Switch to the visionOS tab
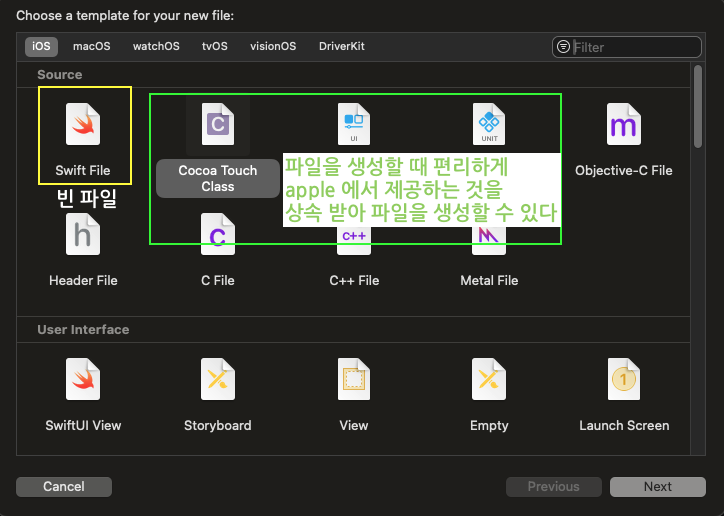The height and width of the screenshot is (516, 724). (x=273, y=47)
